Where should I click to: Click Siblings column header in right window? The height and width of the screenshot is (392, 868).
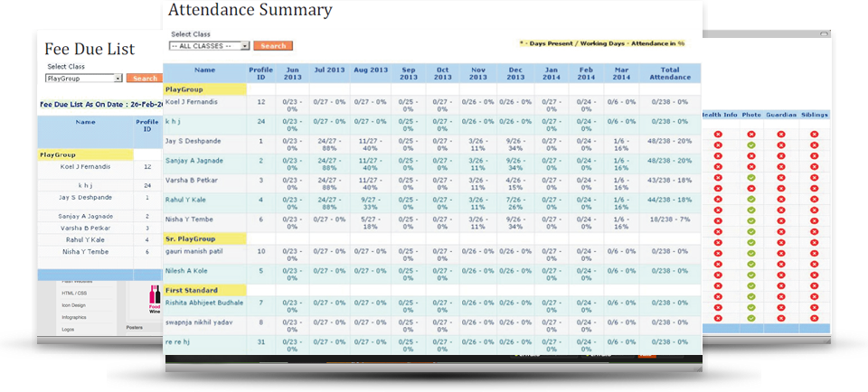point(815,115)
